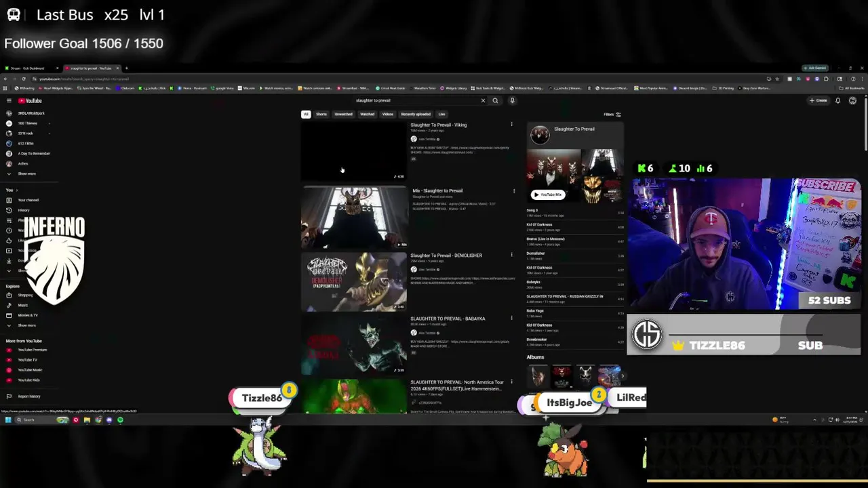Open more options for the DEMOLISHER video
Viewport: 868px width, 488px height.
point(511,256)
